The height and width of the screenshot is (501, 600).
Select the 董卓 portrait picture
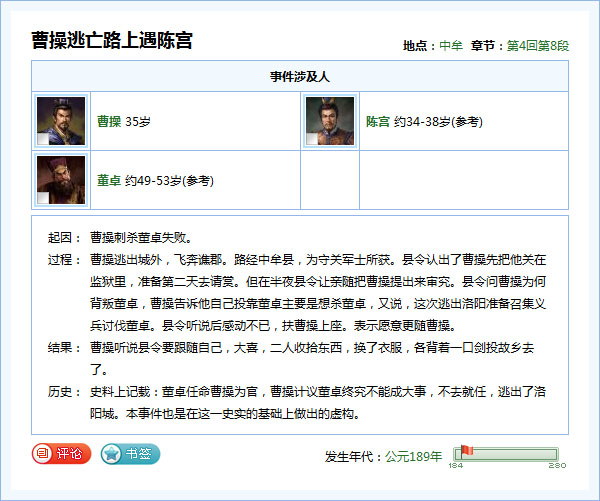pyautogui.click(x=61, y=180)
